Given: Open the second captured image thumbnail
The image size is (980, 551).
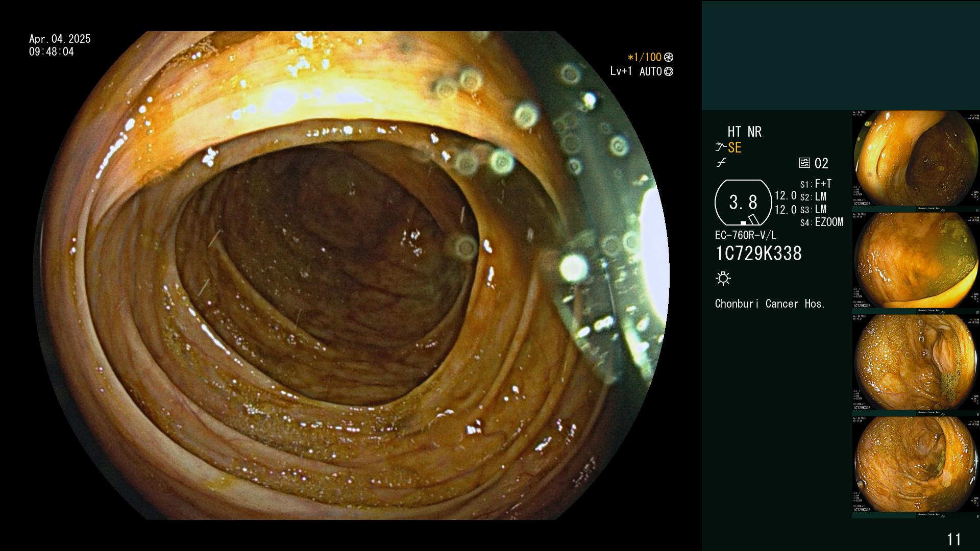Looking at the screenshot, I should 916,263.
